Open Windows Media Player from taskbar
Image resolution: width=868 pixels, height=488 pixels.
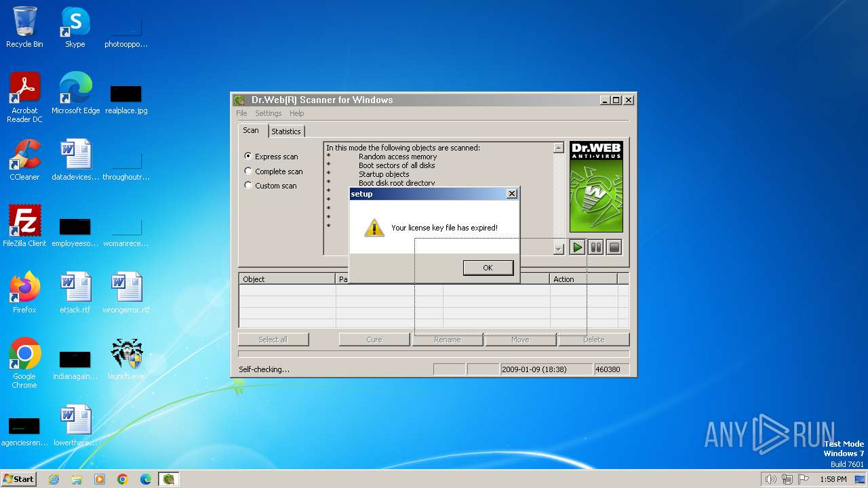click(x=100, y=479)
